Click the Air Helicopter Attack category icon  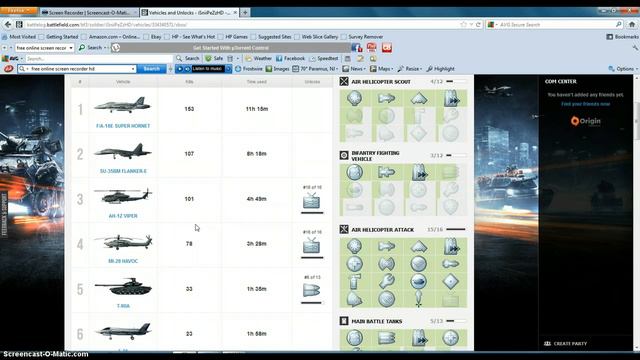(344, 229)
